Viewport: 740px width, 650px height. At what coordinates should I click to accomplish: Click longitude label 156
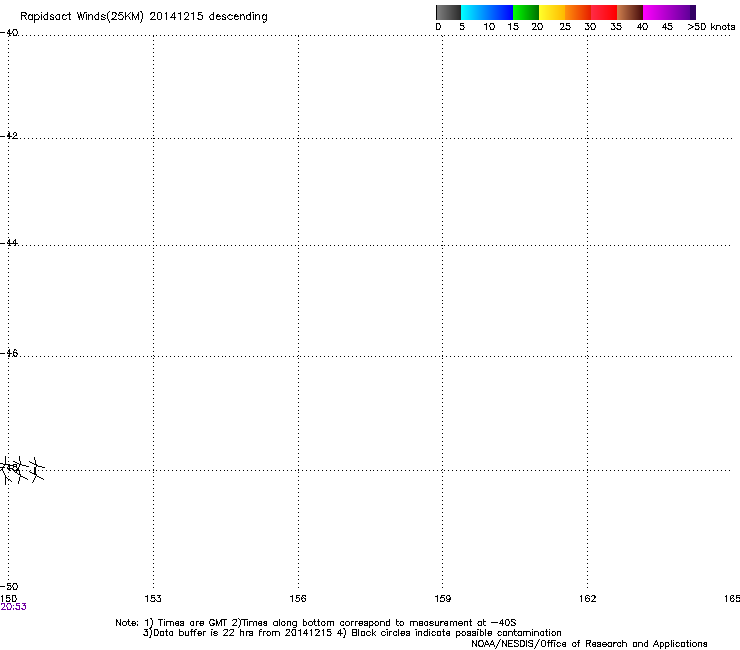click(298, 599)
